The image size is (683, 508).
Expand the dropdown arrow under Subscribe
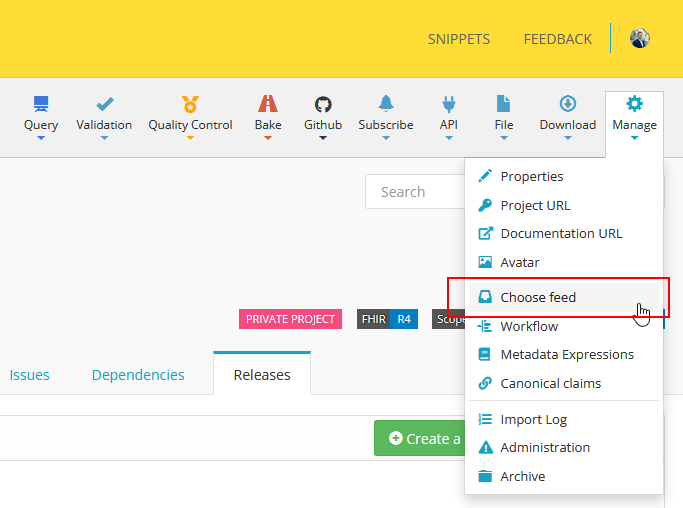coord(386,138)
